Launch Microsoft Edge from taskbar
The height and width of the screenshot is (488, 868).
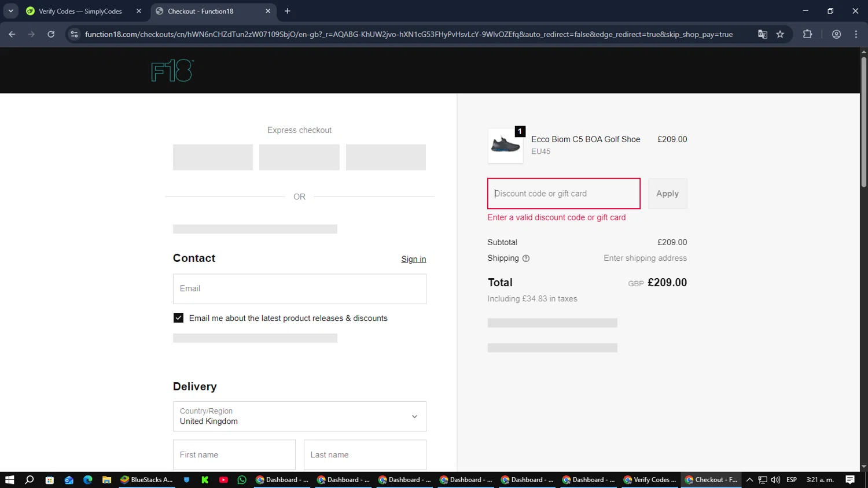coord(88,480)
